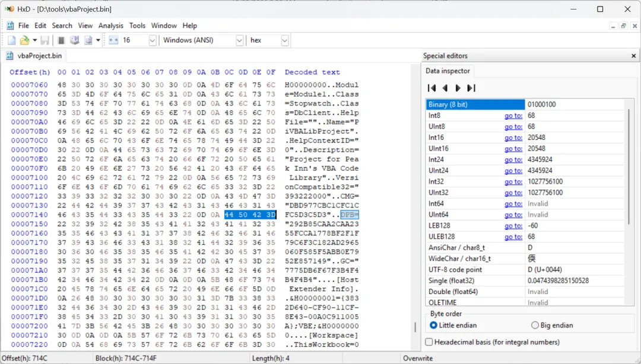Image resolution: width=641 pixels, height=364 pixels.
Task: Open the Tools menu
Action: (x=137, y=25)
